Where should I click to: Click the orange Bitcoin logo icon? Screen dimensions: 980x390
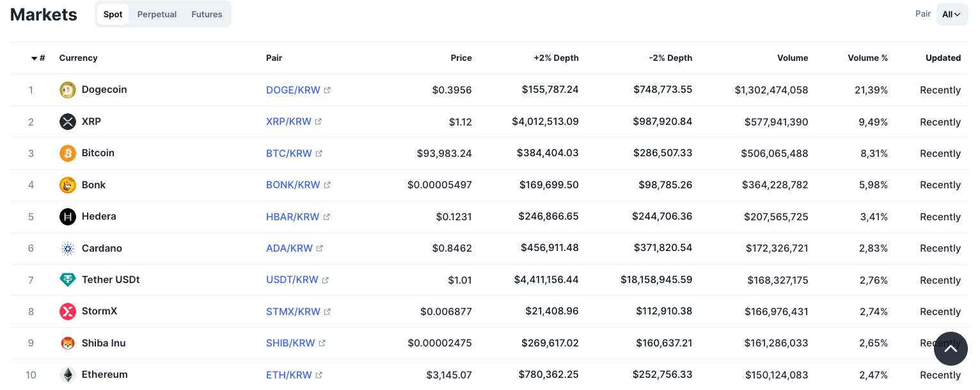pos(68,153)
